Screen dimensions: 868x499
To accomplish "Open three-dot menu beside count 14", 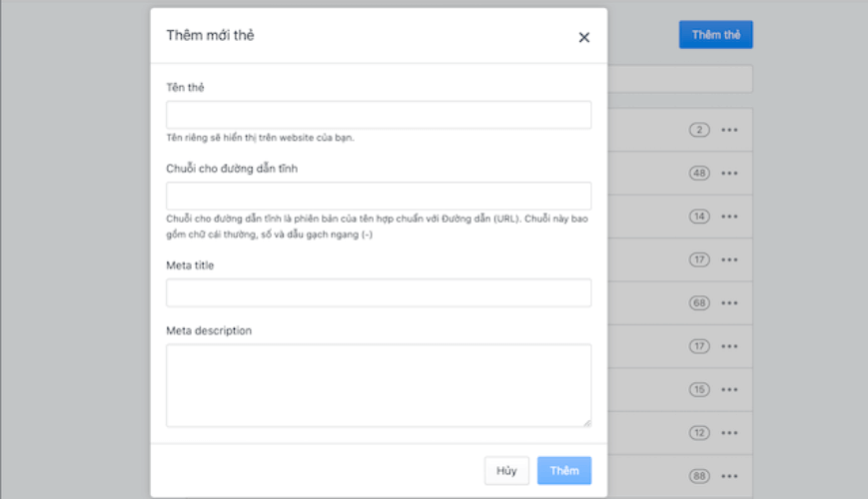I will (729, 217).
